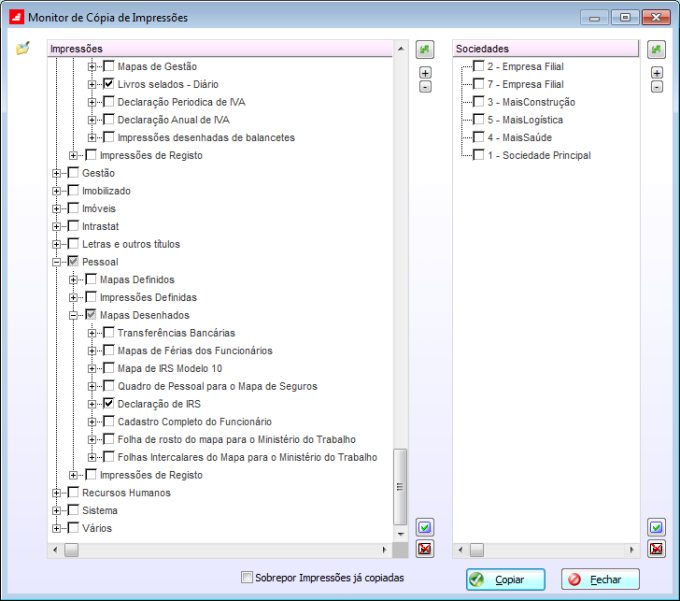This screenshot has height=601, width=680.
Task: Click the Impressões vertical scrollbar thumb
Action: click(400, 487)
